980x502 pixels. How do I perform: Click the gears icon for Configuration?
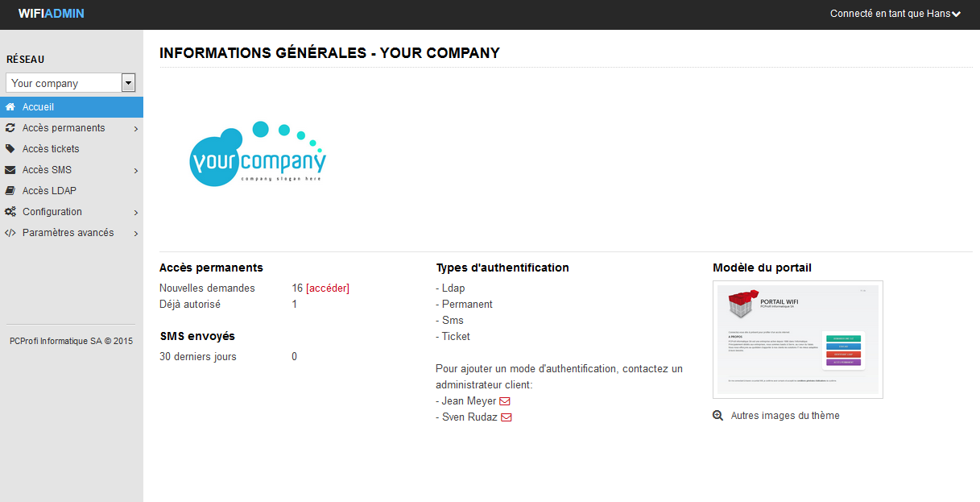(10, 212)
